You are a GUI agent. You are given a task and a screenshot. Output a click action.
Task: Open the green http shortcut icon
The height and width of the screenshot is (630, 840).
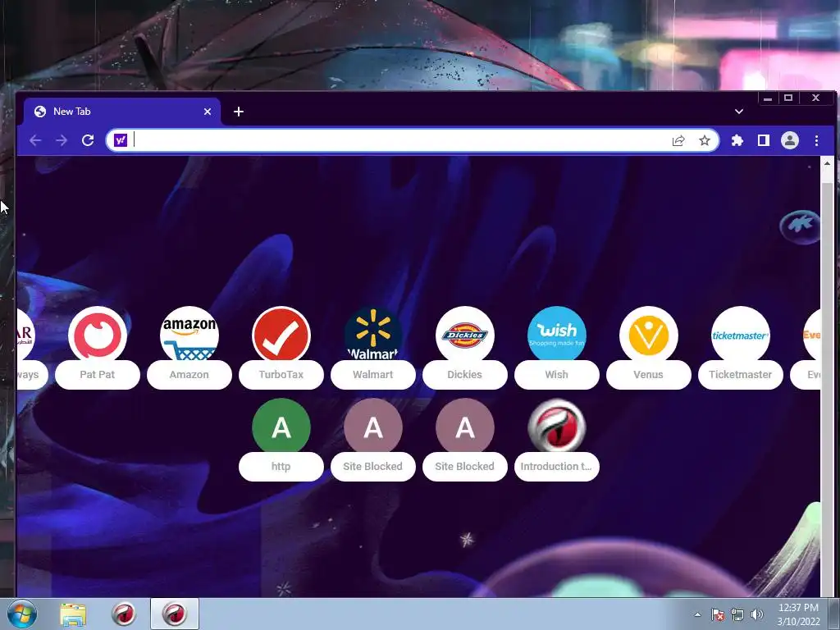tap(281, 427)
